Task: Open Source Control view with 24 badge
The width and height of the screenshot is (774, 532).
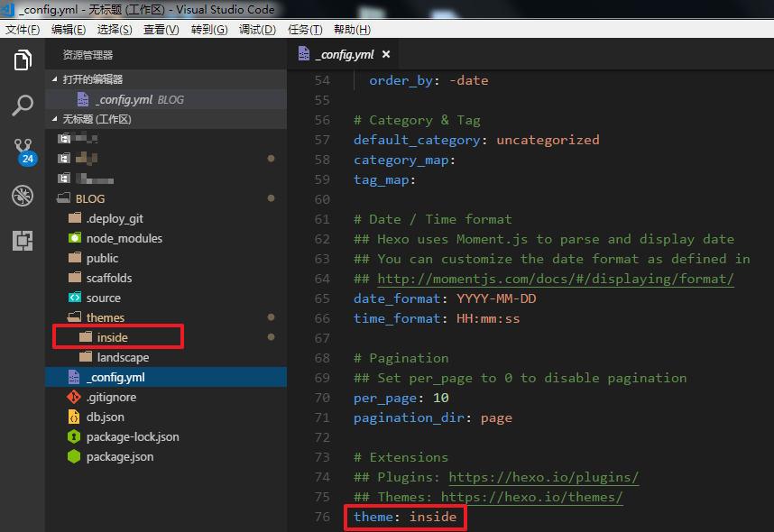Action: [x=24, y=151]
